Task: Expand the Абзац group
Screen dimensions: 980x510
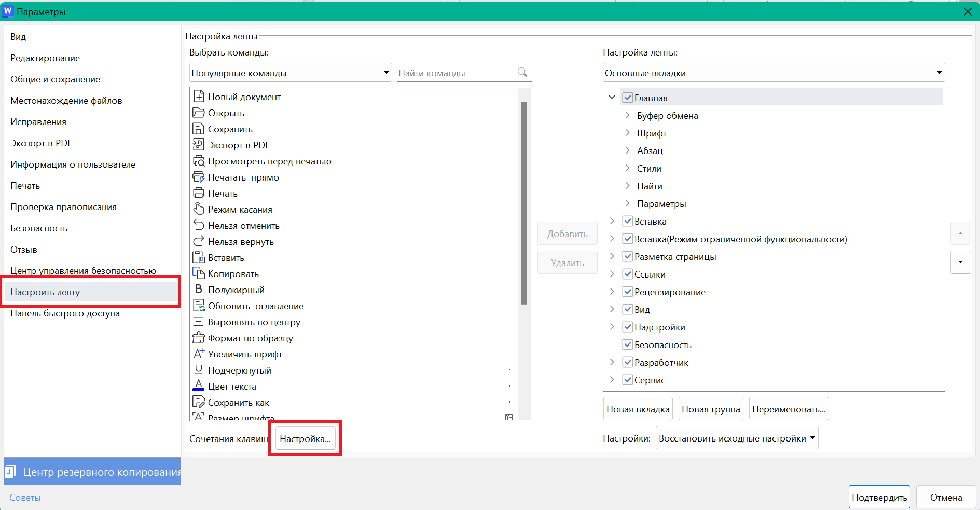Action: [x=628, y=150]
